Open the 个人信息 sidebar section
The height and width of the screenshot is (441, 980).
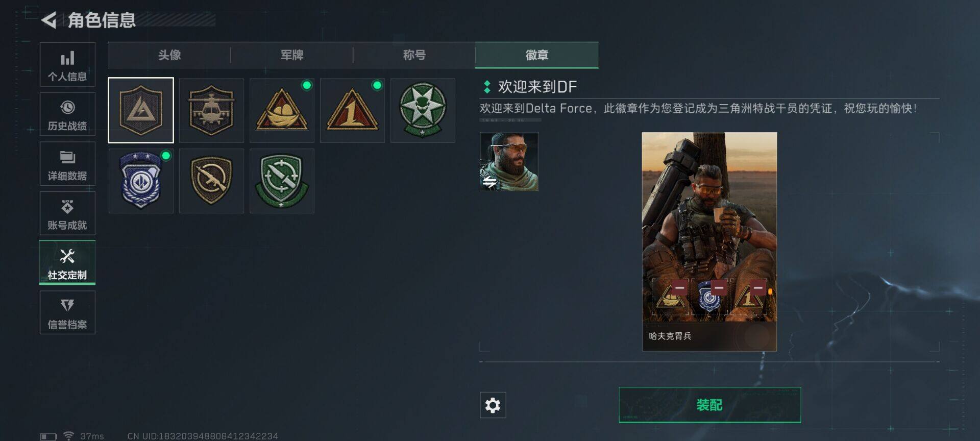pyautogui.click(x=67, y=64)
